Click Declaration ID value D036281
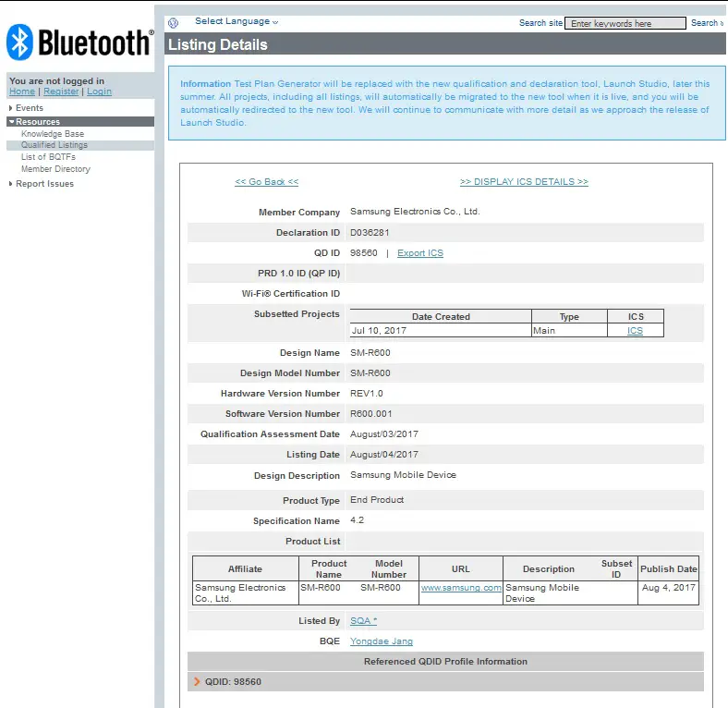This screenshot has height=708, width=728. point(370,233)
